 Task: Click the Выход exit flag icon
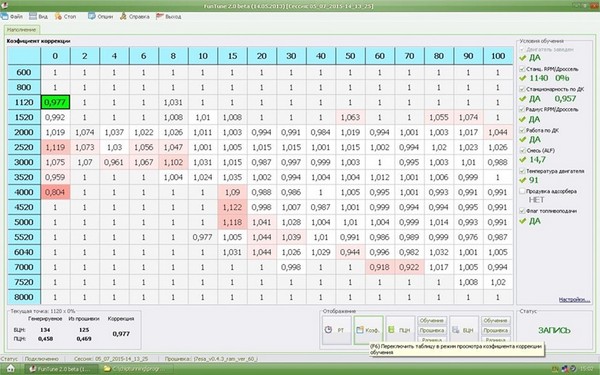160,16
